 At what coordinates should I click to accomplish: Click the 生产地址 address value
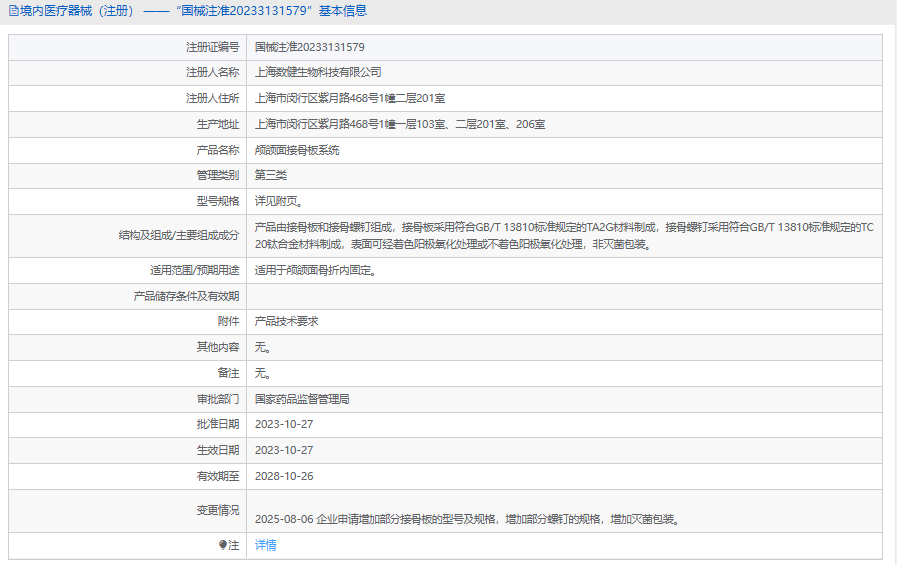400,124
